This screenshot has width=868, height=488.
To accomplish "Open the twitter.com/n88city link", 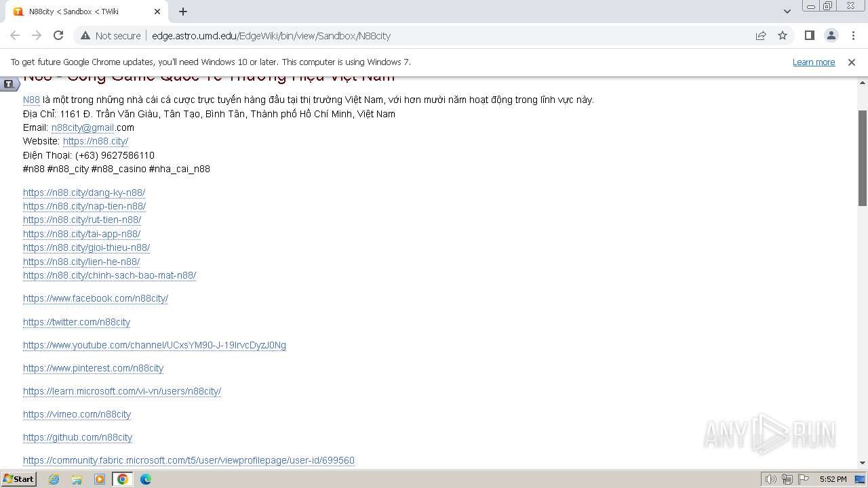I will [77, 322].
